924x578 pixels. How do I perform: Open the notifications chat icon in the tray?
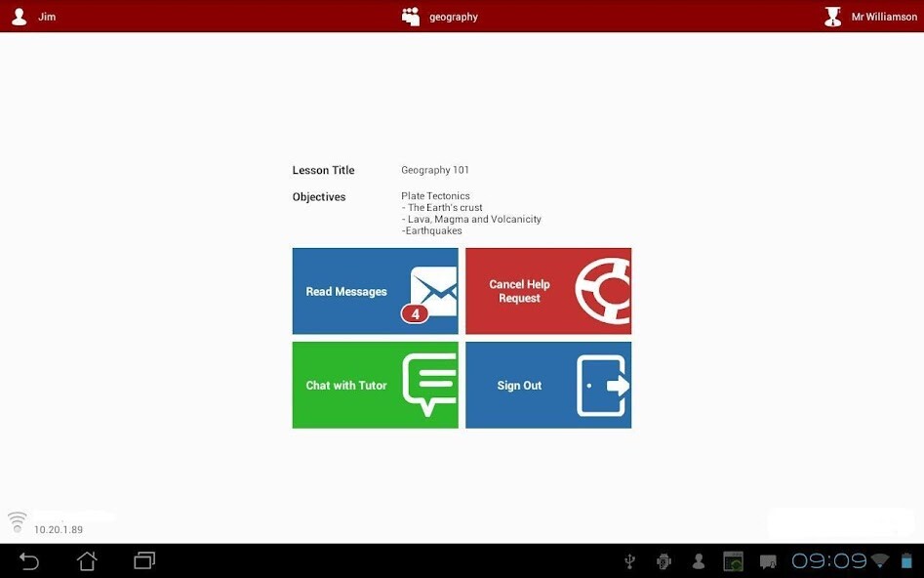click(x=767, y=560)
